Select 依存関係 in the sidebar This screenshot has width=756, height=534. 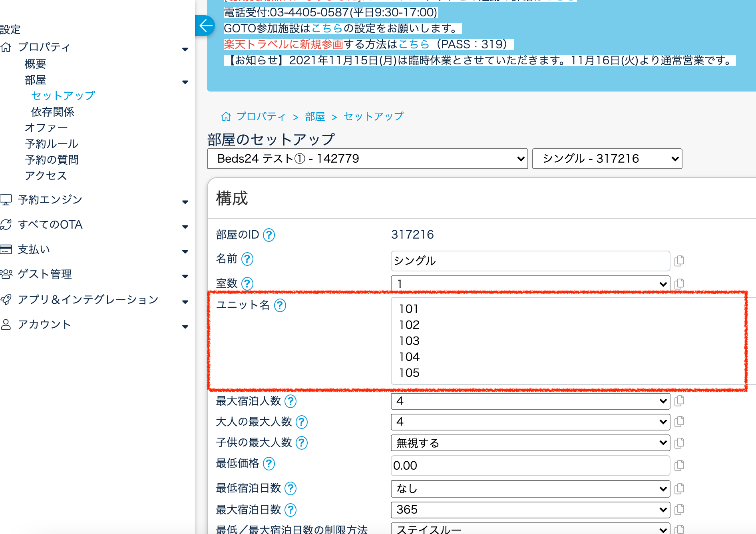click(53, 112)
